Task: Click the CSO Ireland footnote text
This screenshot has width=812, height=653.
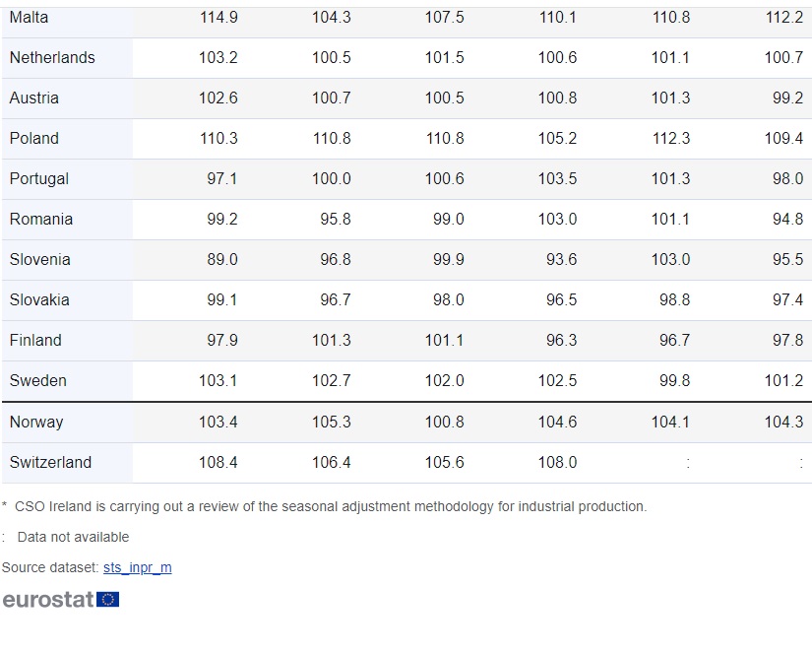Action: click(x=331, y=506)
